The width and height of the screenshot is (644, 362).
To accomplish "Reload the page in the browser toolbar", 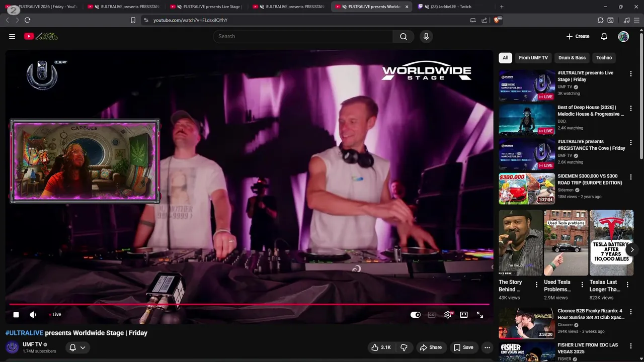I will point(27,20).
